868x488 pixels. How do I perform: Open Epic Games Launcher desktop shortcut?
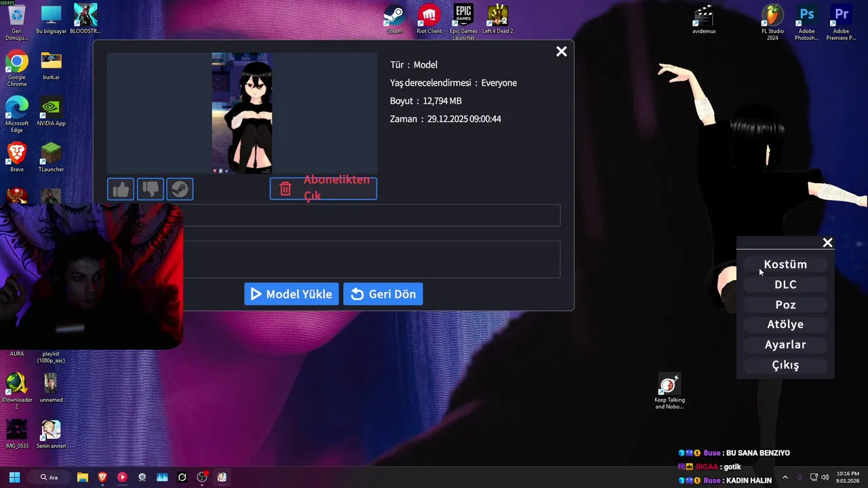pyautogui.click(x=464, y=22)
